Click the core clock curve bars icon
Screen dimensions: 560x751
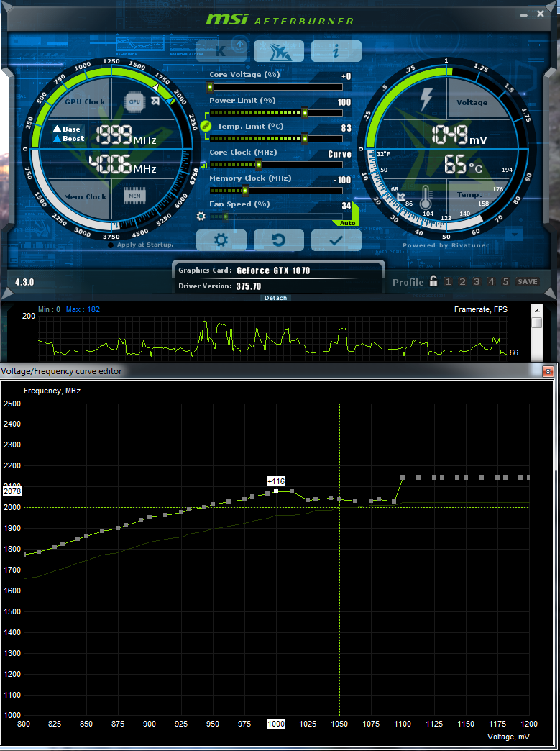coord(204,165)
